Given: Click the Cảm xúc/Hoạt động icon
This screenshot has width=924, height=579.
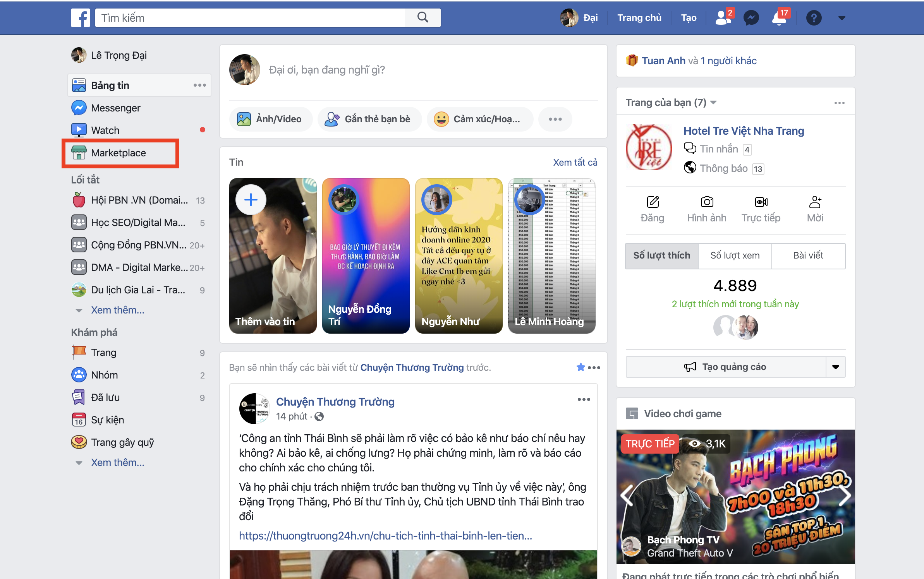Looking at the screenshot, I should [x=441, y=119].
